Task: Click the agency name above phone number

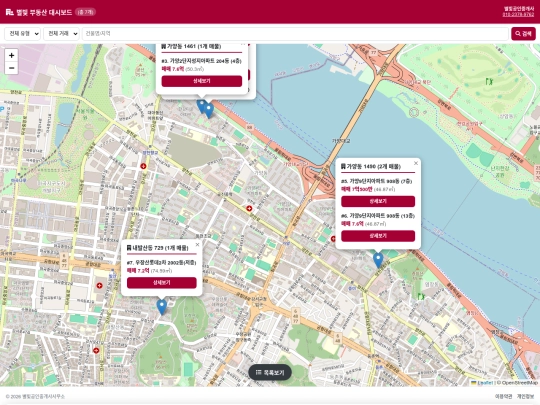Action: click(x=519, y=9)
